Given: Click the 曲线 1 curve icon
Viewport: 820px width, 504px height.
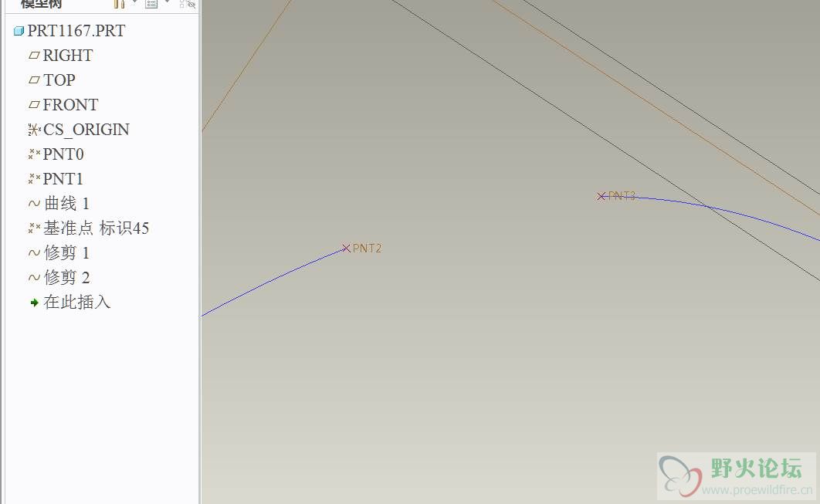Looking at the screenshot, I should [x=34, y=204].
